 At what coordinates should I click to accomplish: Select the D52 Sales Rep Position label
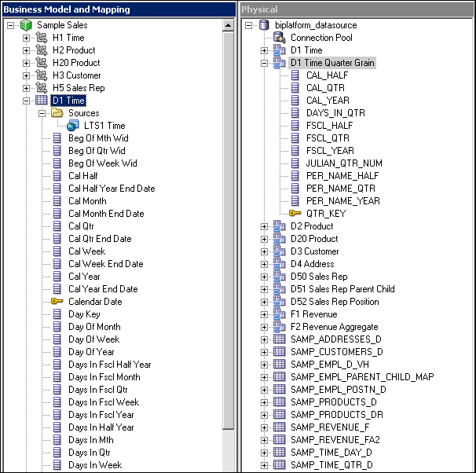pos(335,302)
